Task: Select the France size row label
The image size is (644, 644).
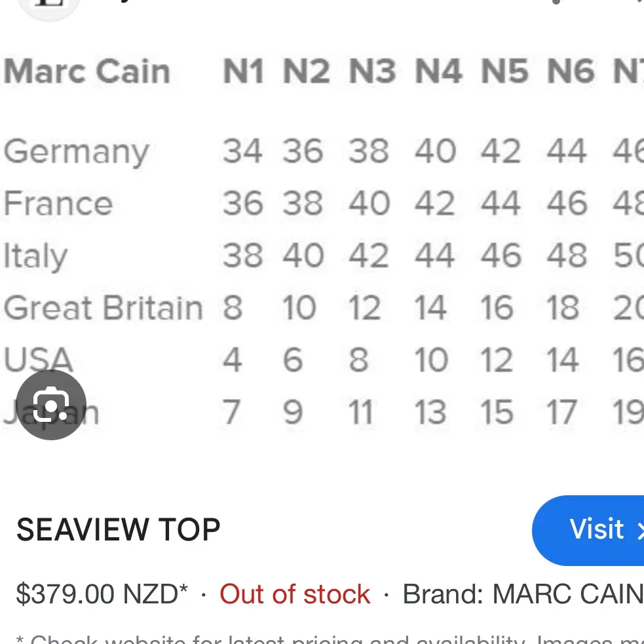Action: coord(59,203)
